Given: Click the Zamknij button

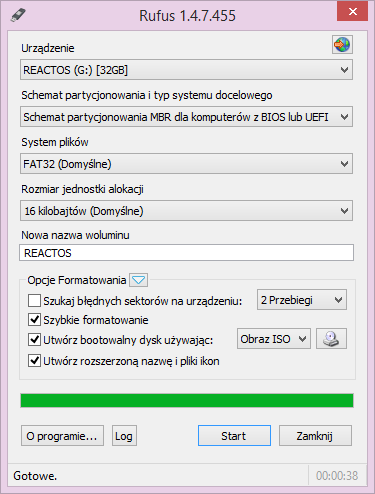Looking at the screenshot, I should pos(315,435).
